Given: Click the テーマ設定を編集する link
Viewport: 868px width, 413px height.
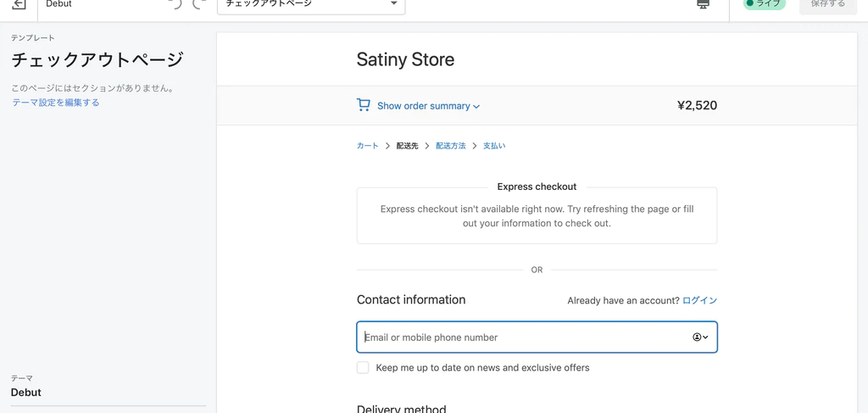Looking at the screenshot, I should (56, 103).
